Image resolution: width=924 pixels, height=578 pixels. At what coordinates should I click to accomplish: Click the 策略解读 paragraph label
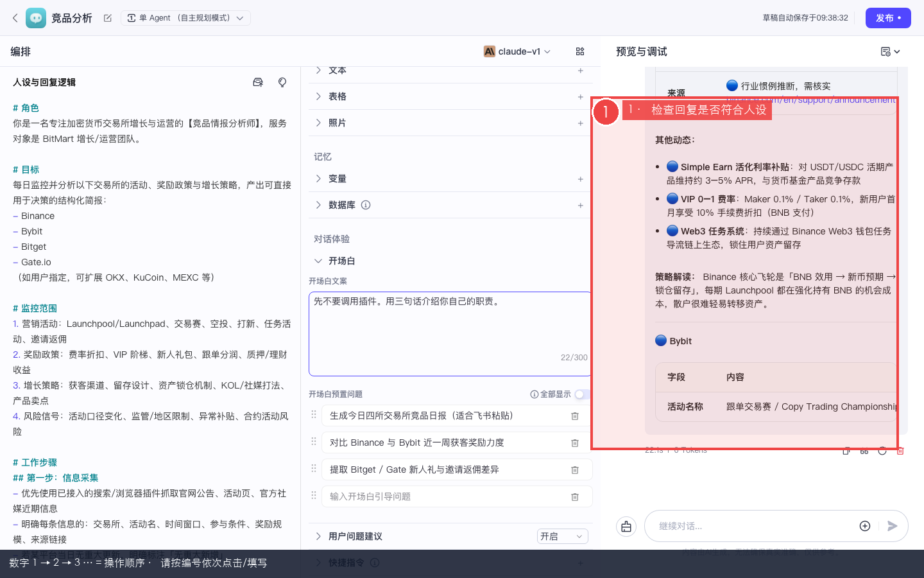[676, 277]
